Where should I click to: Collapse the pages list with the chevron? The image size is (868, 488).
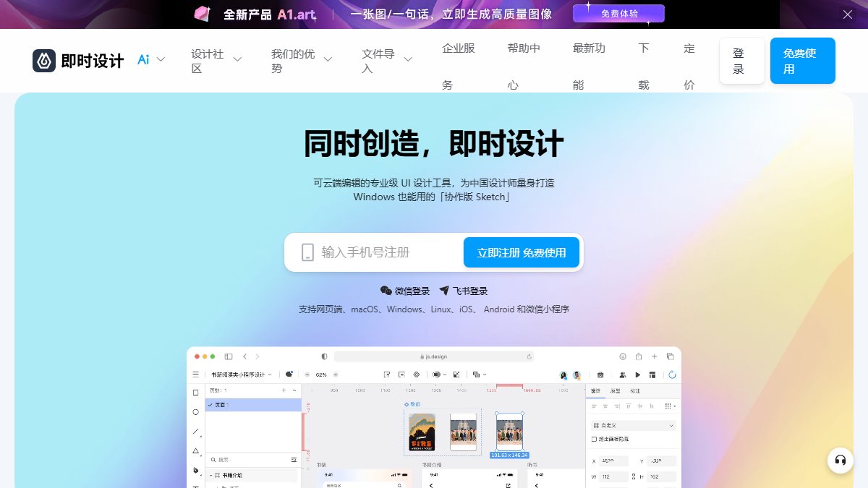click(x=294, y=390)
